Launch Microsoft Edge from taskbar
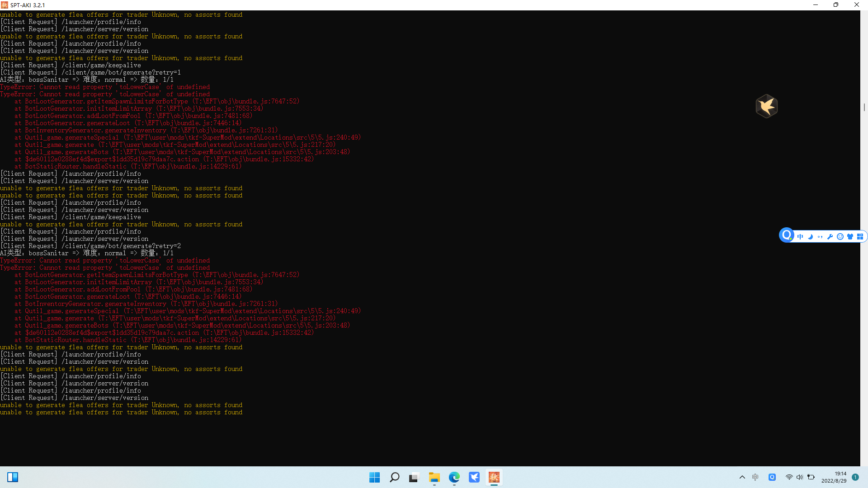Screen dimensions: 868x488 coord(454,477)
